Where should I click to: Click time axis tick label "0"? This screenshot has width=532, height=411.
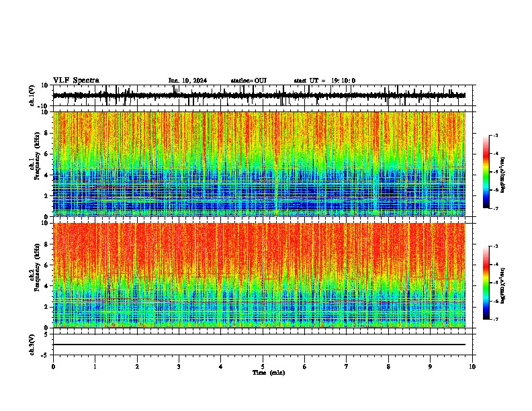53,367
